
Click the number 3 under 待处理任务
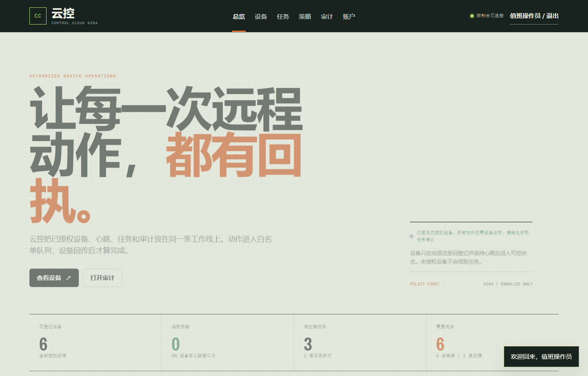pos(308,344)
